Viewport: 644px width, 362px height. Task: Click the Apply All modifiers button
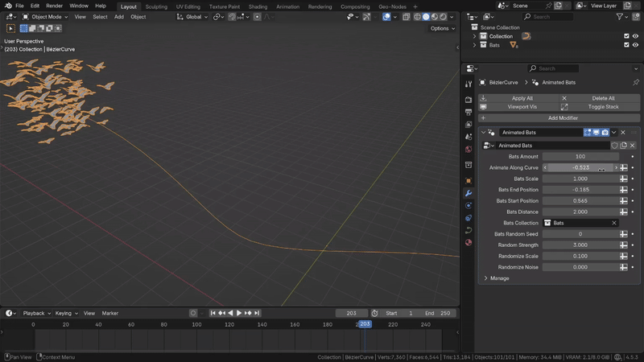click(x=522, y=98)
